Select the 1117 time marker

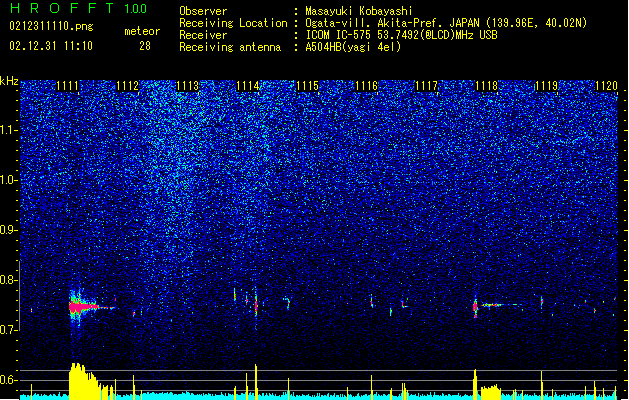point(426,86)
